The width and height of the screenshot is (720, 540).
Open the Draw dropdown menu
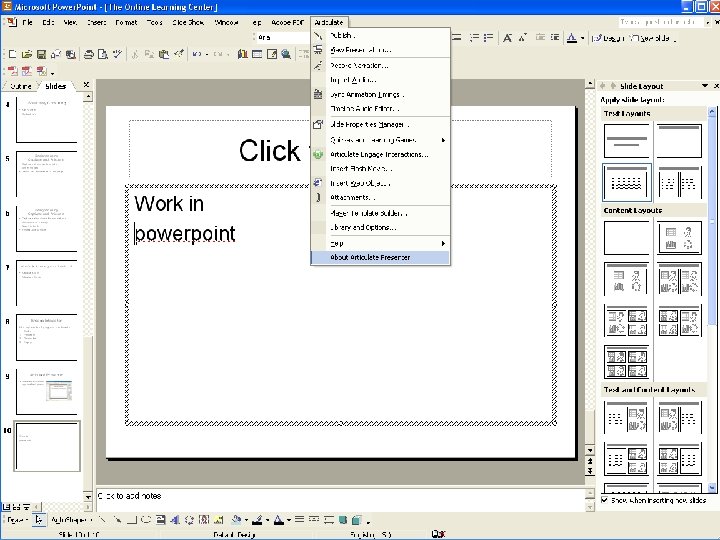[17, 520]
